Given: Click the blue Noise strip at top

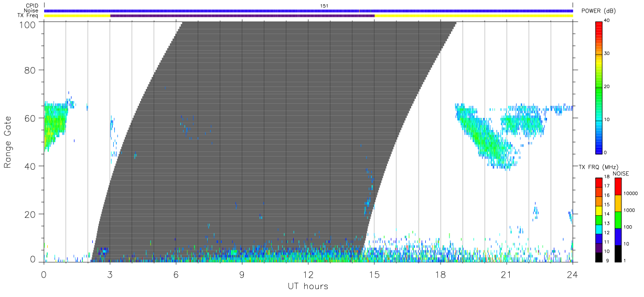Looking at the screenshot, I should tap(308, 10).
